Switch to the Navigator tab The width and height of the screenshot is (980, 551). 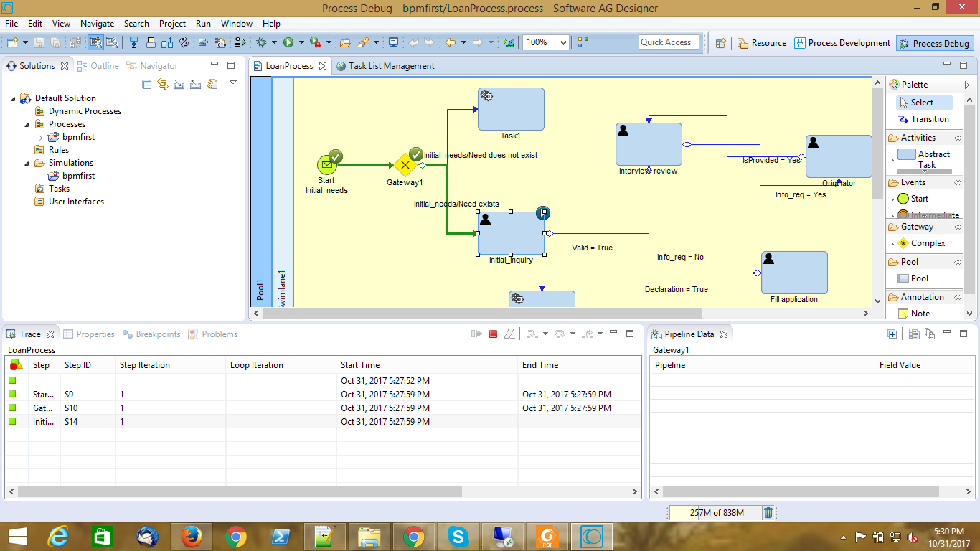(x=152, y=66)
